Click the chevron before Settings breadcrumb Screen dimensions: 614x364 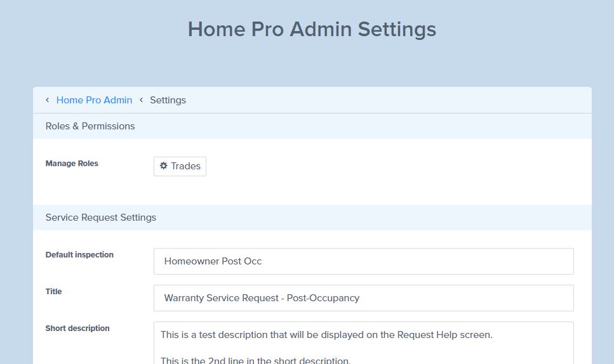click(x=141, y=100)
